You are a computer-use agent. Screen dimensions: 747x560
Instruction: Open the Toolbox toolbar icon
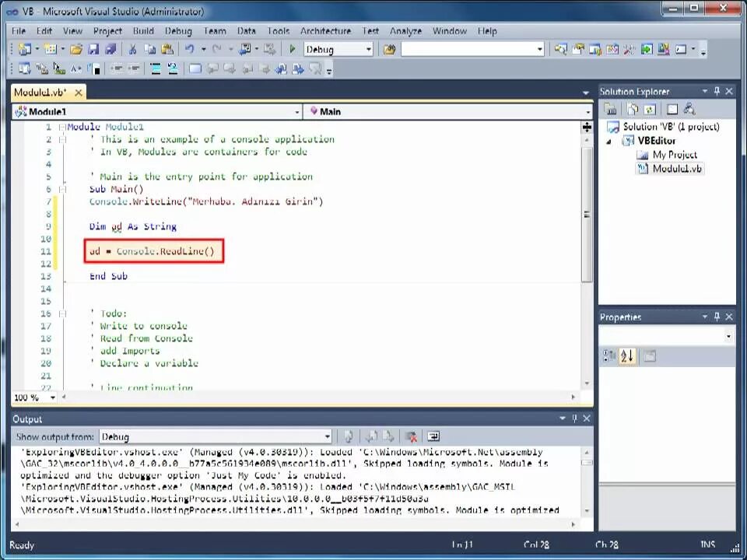pos(630,49)
